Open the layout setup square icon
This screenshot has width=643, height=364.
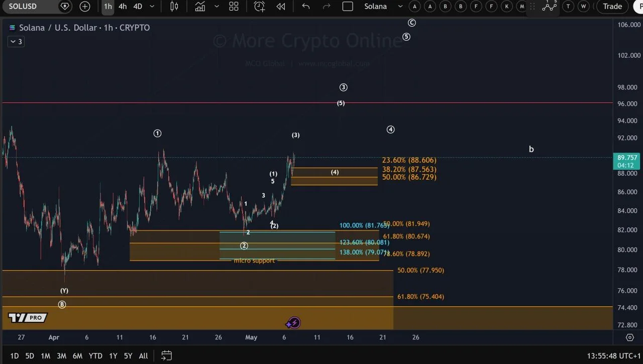348,7
